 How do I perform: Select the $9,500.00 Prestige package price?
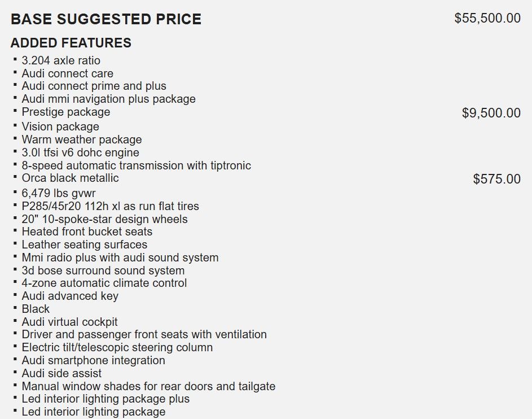point(491,113)
